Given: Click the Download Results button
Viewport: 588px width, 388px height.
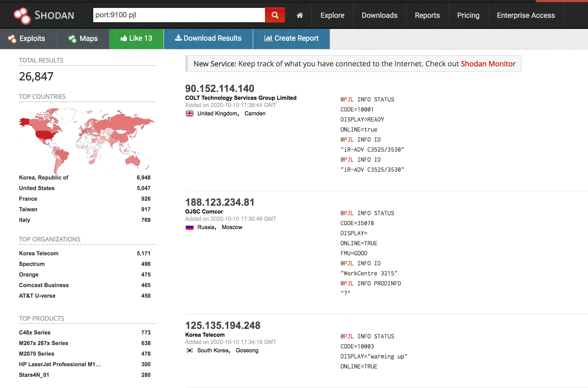Looking at the screenshot, I should point(208,38).
